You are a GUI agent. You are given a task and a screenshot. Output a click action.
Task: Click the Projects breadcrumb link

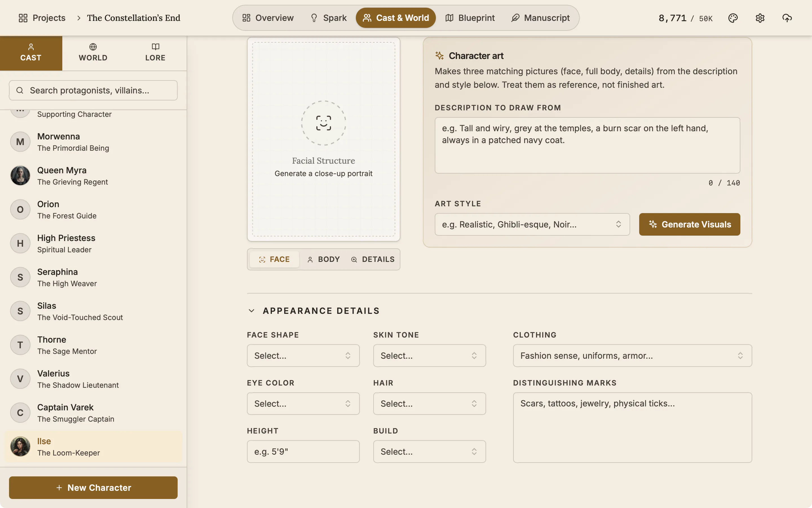coord(42,18)
